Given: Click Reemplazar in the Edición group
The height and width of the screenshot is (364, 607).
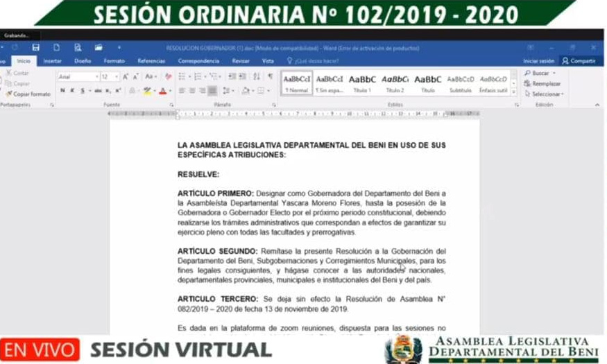Looking at the screenshot, I should [x=545, y=83].
